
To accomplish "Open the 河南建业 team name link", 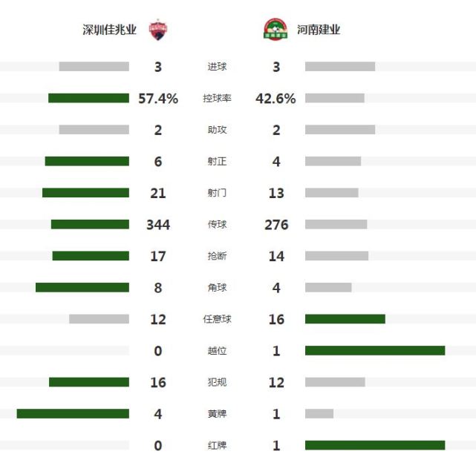I will coord(319,30).
